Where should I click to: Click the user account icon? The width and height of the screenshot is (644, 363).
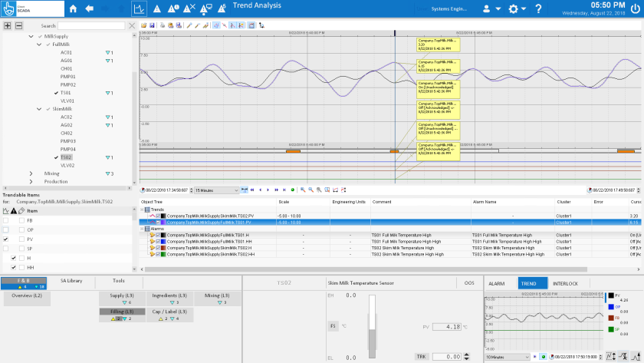tap(485, 9)
